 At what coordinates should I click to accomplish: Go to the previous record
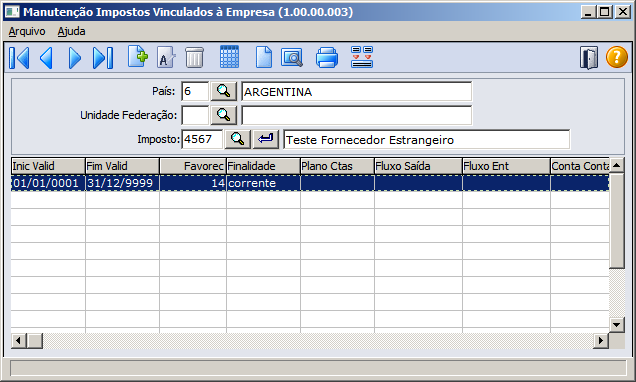coord(46,58)
